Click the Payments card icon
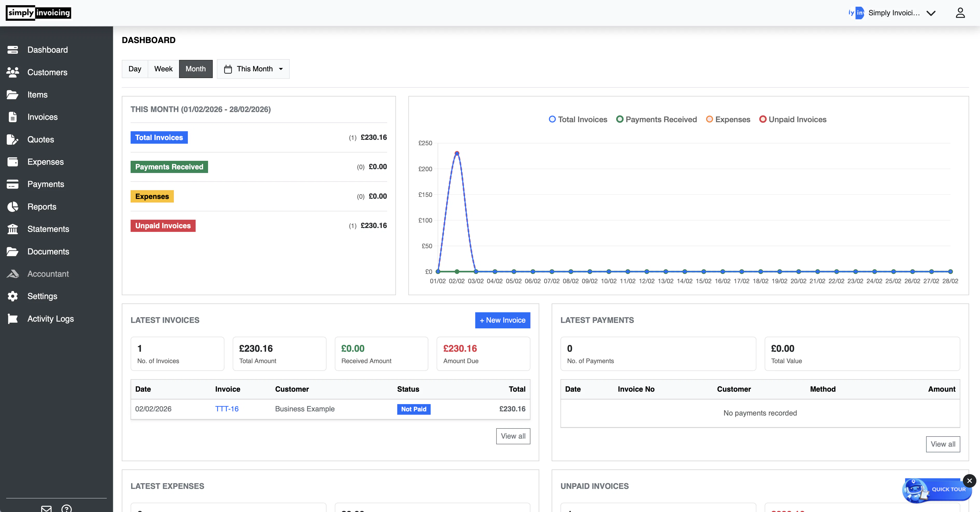Image resolution: width=980 pixels, height=512 pixels. coord(12,184)
